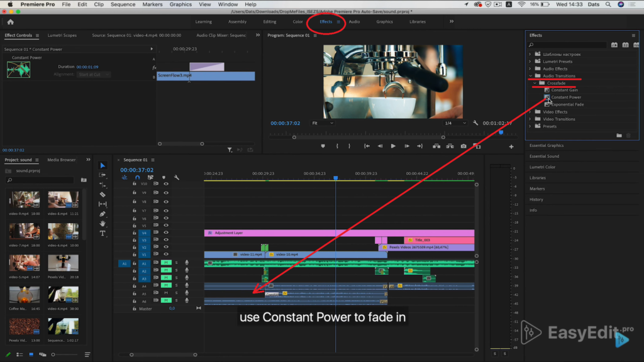
Task: Click the Extract button
Action: click(450, 146)
